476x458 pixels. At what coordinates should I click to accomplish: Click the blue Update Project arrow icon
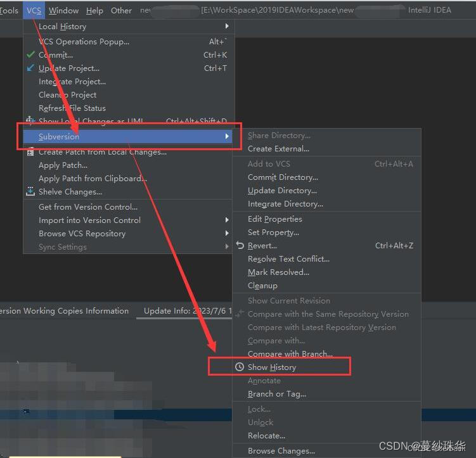coord(30,68)
